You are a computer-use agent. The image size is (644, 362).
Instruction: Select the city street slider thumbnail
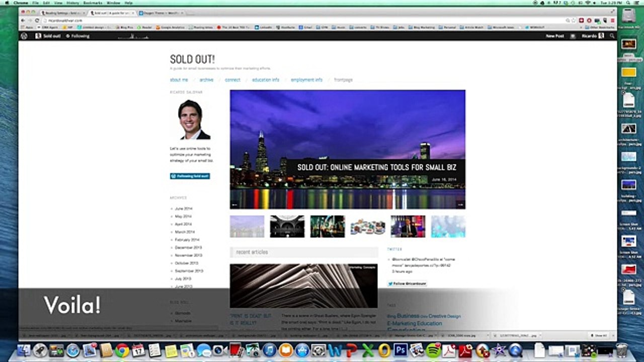(328, 226)
